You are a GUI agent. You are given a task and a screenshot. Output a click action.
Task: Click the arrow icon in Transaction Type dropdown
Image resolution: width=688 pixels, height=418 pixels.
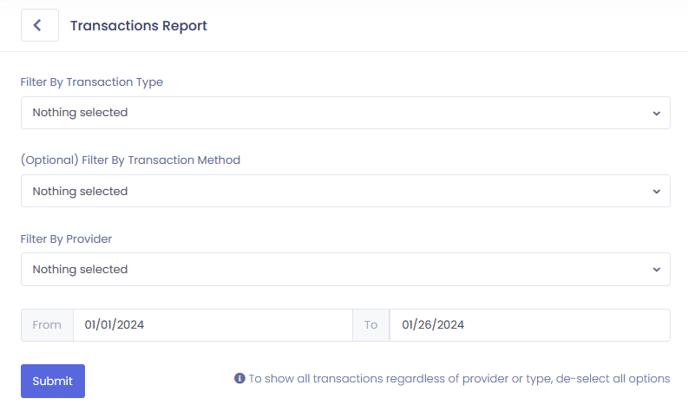(656, 113)
